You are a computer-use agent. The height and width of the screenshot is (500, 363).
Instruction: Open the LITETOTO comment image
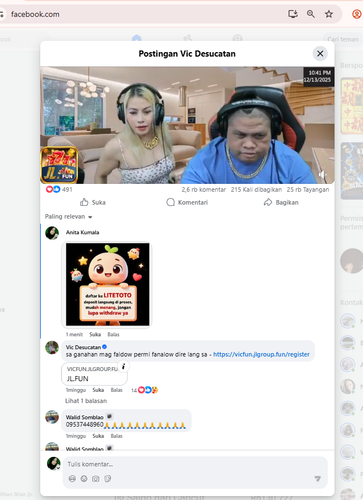tap(107, 284)
